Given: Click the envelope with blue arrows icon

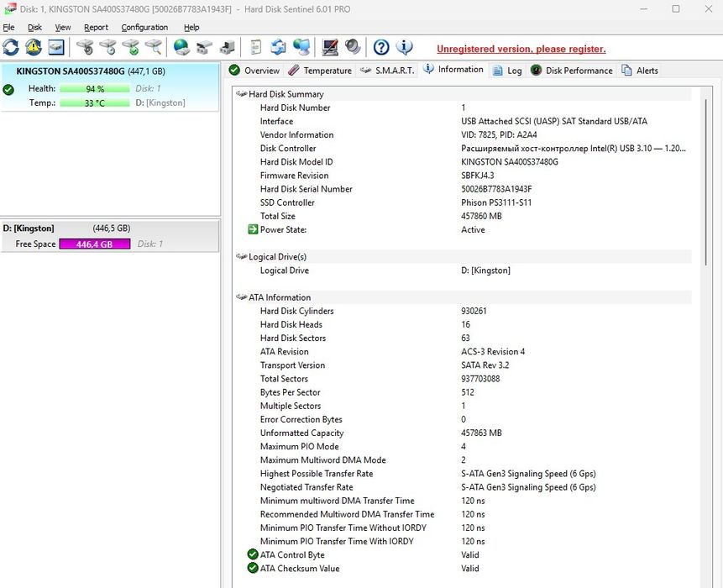Looking at the screenshot, I should [x=278, y=47].
